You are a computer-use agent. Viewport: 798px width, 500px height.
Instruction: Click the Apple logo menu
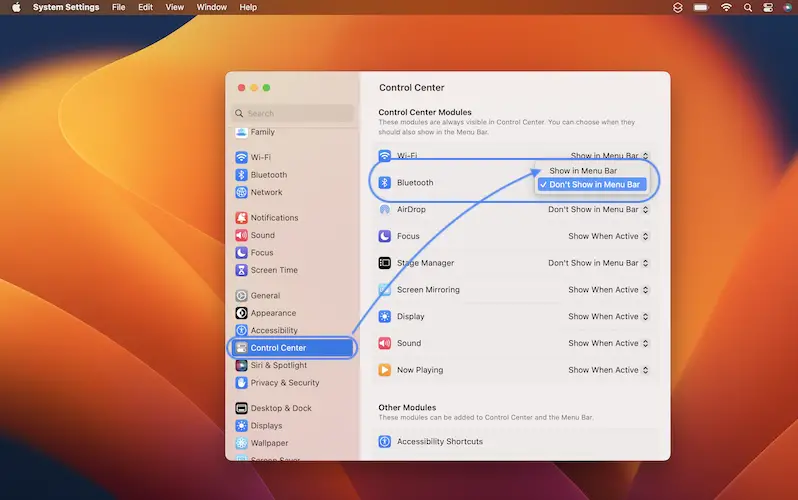15,7
